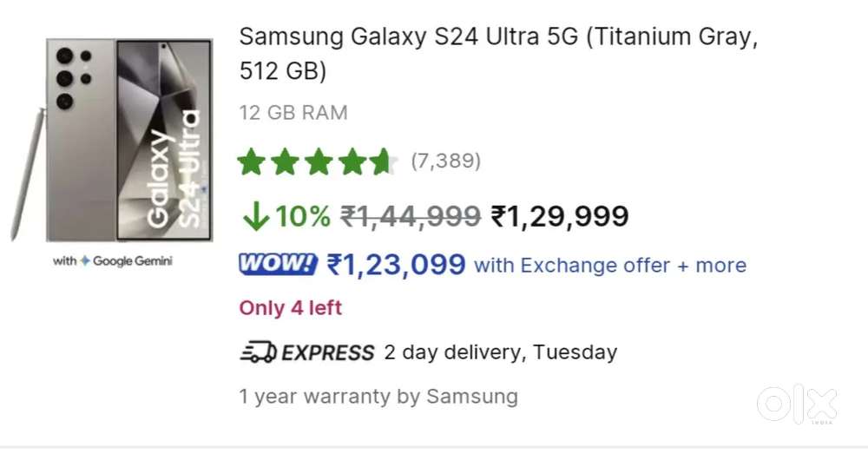The image size is (868, 454).
Task: Click the 10% discount label
Action: point(303,217)
